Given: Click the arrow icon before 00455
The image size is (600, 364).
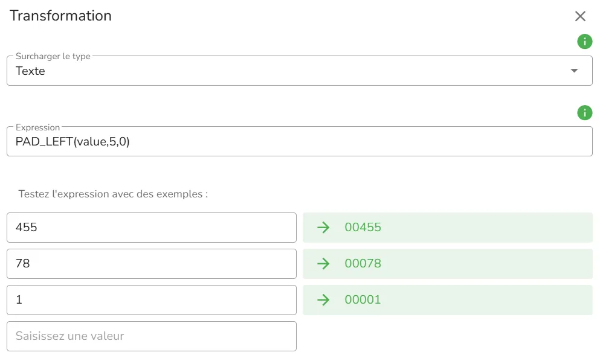Looking at the screenshot, I should coord(323,228).
